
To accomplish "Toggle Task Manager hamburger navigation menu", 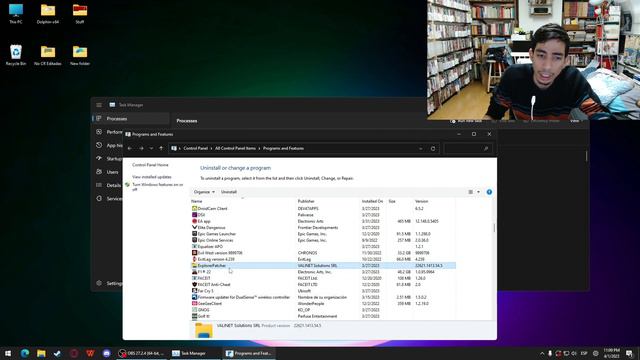I will (x=99, y=105).
